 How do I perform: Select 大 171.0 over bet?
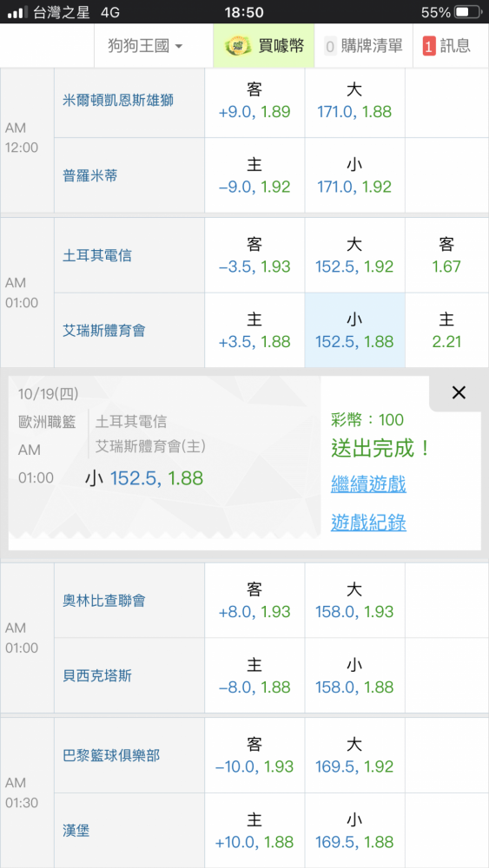(x=354, y=100)
